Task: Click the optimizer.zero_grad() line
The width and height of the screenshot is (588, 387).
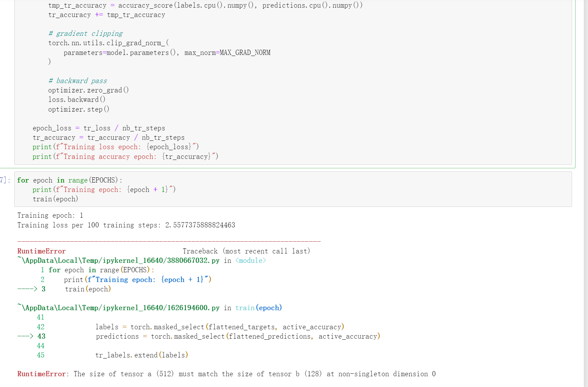Action: click(x=89, y=90)
